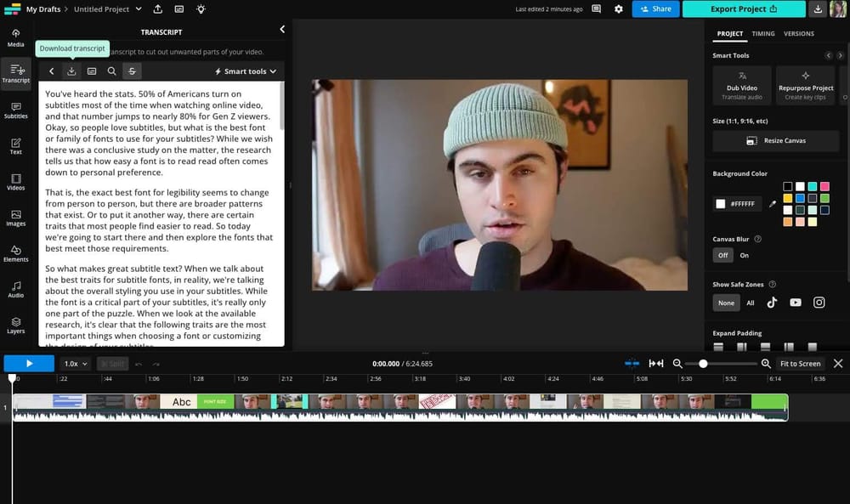Open the Subtitles panel
The height and width of the screenshot is (504, 850).
[x=15, y=109]
